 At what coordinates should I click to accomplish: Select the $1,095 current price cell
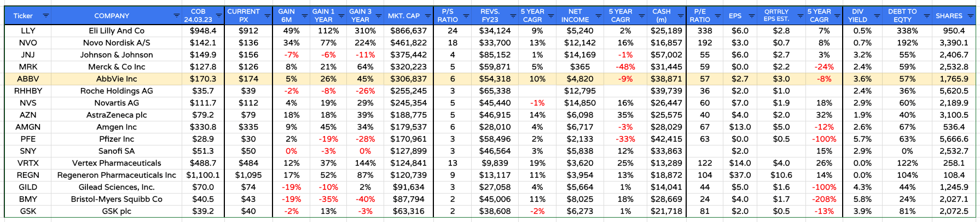pyautogui.click(x=248, y=175)
